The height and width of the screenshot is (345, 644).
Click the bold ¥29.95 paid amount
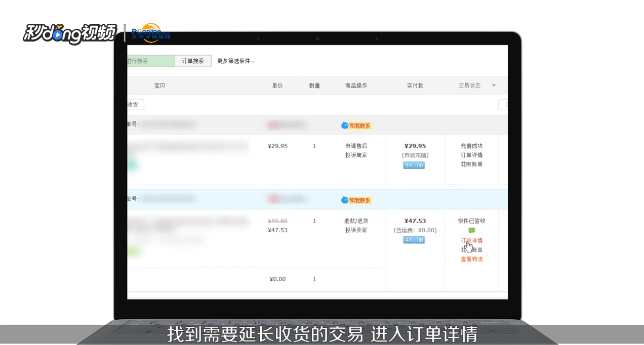tap(415, 146)
